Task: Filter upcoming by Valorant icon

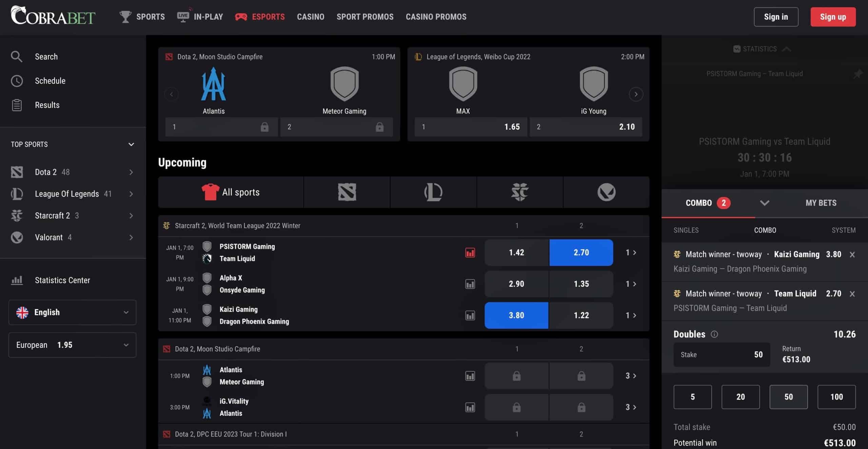Action: (606, 192)
